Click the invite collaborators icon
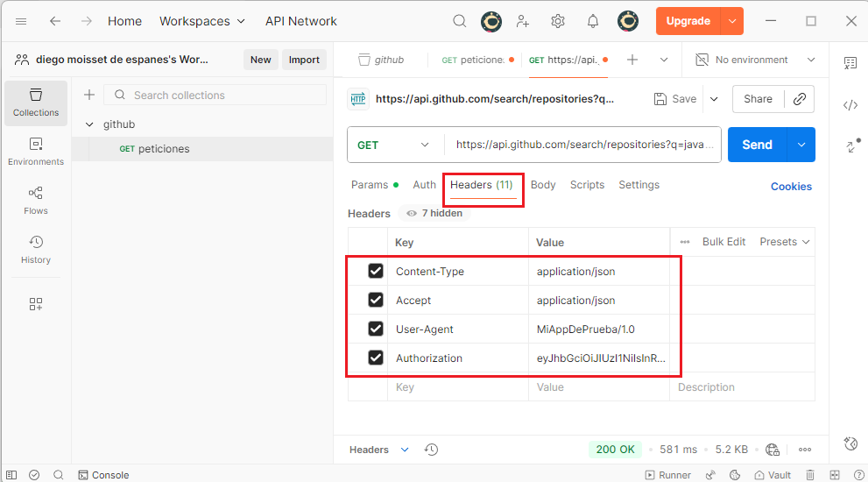 pos(523,21)
